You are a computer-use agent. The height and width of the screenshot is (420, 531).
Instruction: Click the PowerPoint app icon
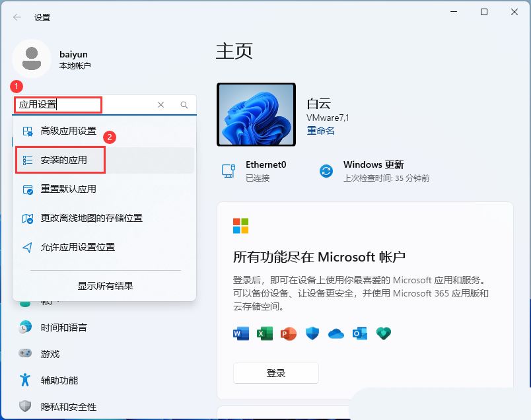click(x=287, y=334)
